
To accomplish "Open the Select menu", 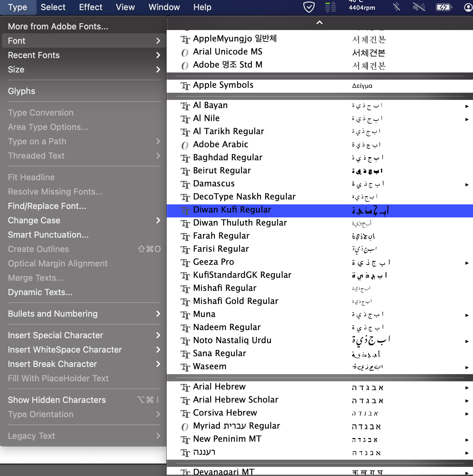I will [x=53, y=7].
